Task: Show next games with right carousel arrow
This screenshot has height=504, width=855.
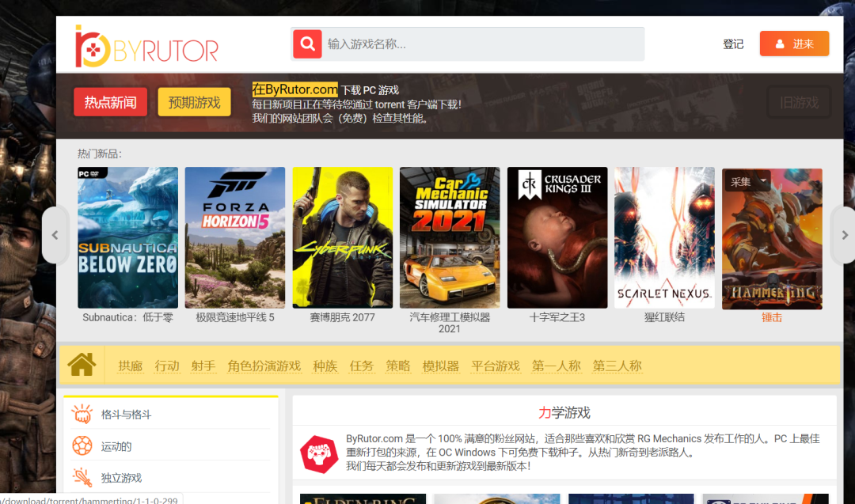Action: point(844,235)
